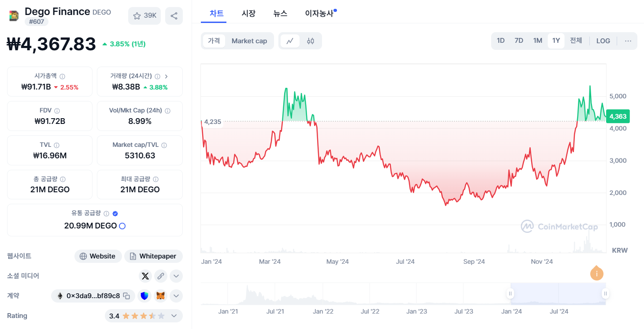The image size is (644, 329).
Task: Click the 8.99% Vol/Mkt Cap value
Action: click(140, 121)
